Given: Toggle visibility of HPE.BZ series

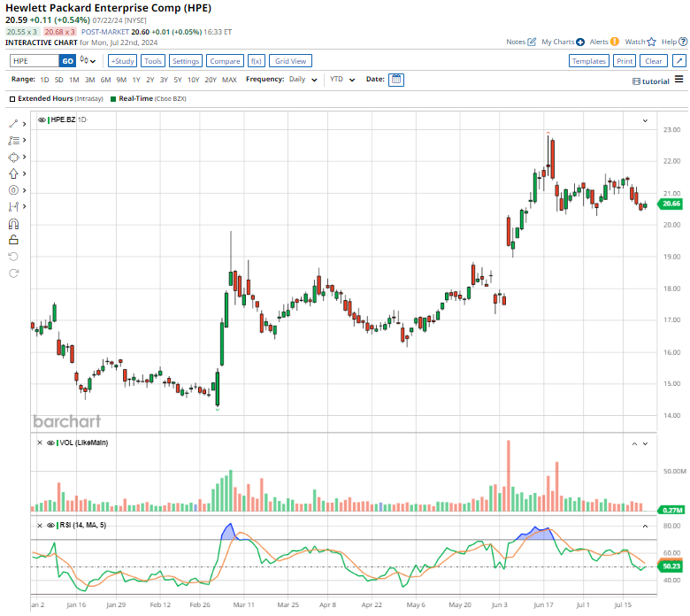Looking at the screenshot, I should click(x=42, y=119).
